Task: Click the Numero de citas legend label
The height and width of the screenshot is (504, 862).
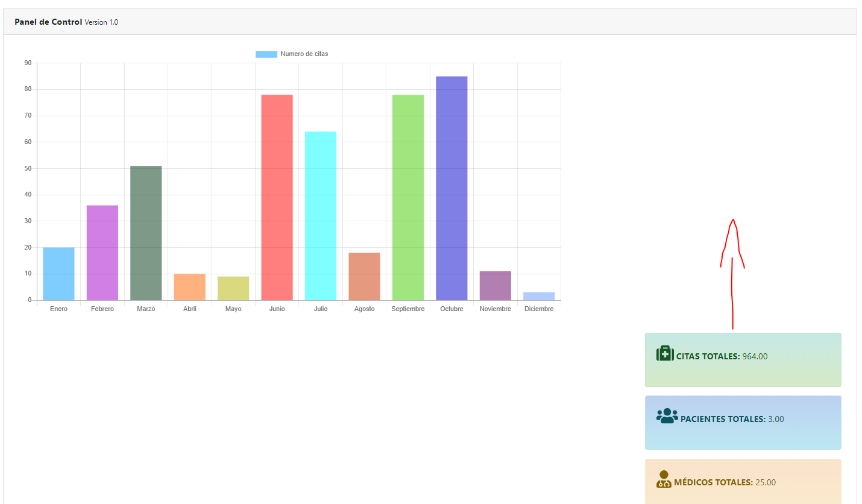Action: pyautogui.click(x=304, y=54)
